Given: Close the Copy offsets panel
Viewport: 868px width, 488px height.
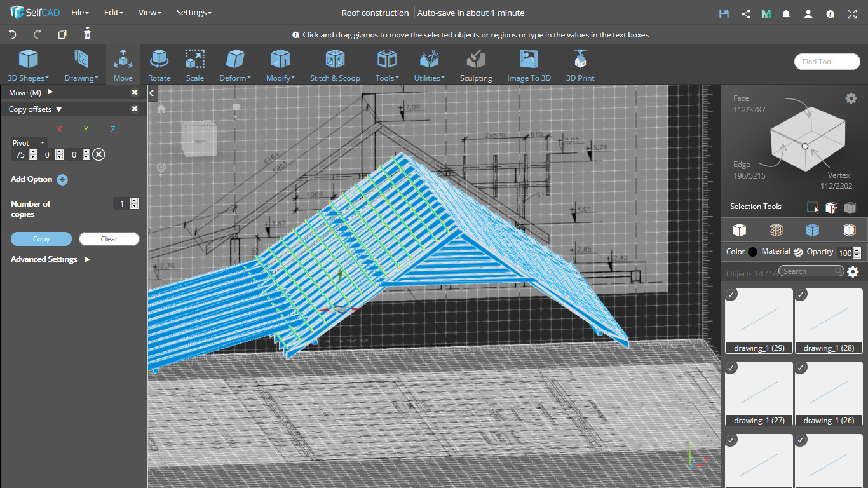Looking at the screenshot, I should click(x=135, y=109).
